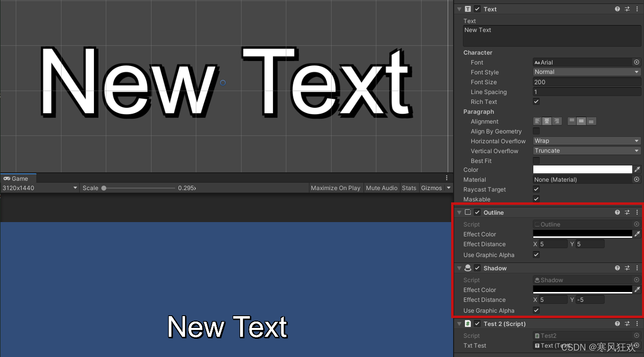Screen dimensions: 644x357
Task: Open the Test 2 Script kebab menu
Action: tap(637, 324)
